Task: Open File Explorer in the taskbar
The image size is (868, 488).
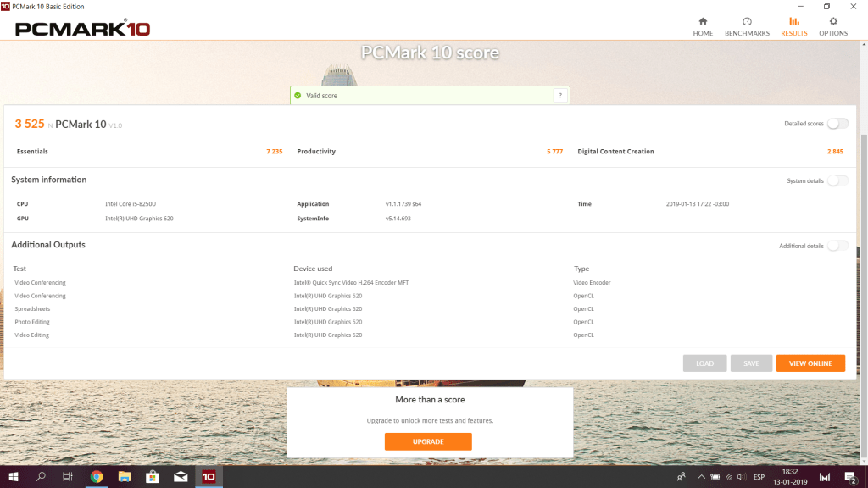Action: (x=125, y=477)
